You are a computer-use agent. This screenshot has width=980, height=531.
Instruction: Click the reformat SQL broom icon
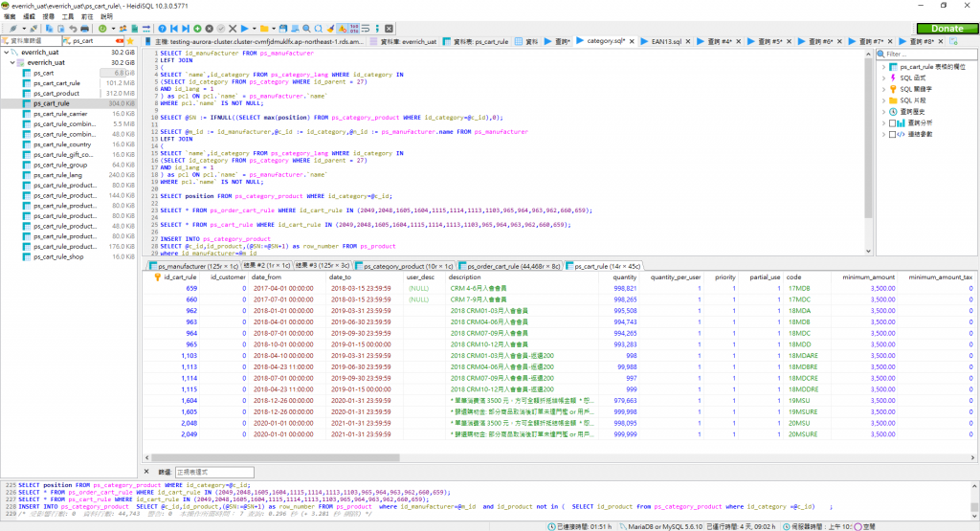tap(330, 29)
